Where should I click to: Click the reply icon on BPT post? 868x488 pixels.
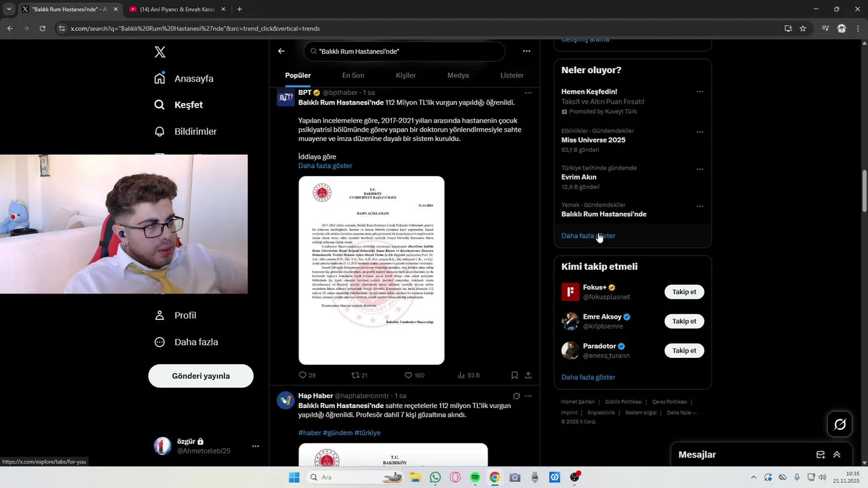coord(303,375)
